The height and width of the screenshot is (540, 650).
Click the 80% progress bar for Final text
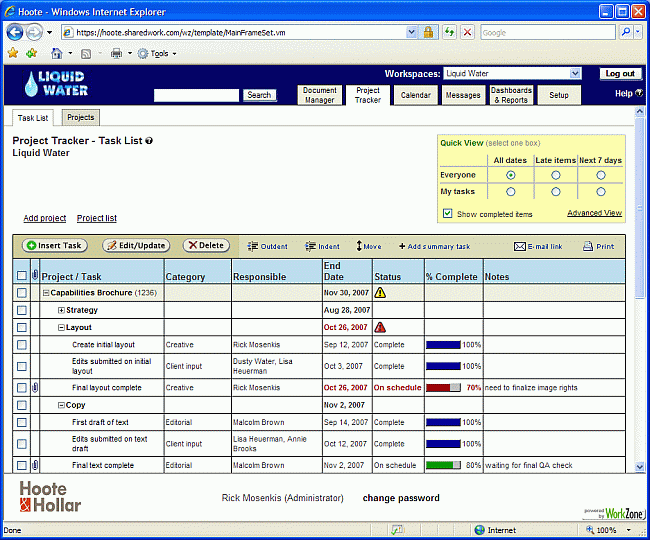tap(443, 465)
